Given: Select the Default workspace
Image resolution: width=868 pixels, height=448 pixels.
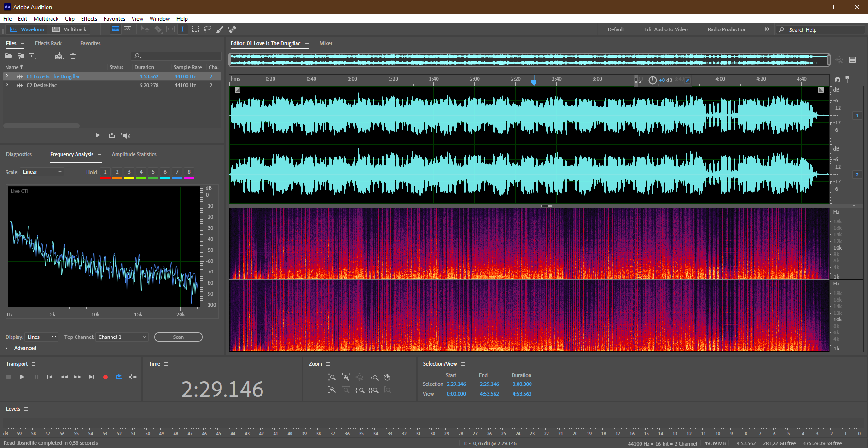Looking at the screenshot, I should [x=616, y=29].
